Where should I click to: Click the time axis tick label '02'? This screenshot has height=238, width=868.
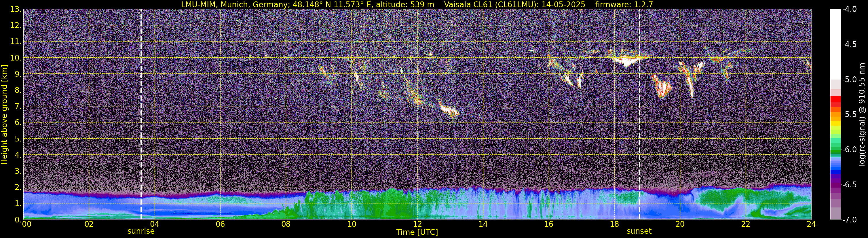tap(89, 224)
